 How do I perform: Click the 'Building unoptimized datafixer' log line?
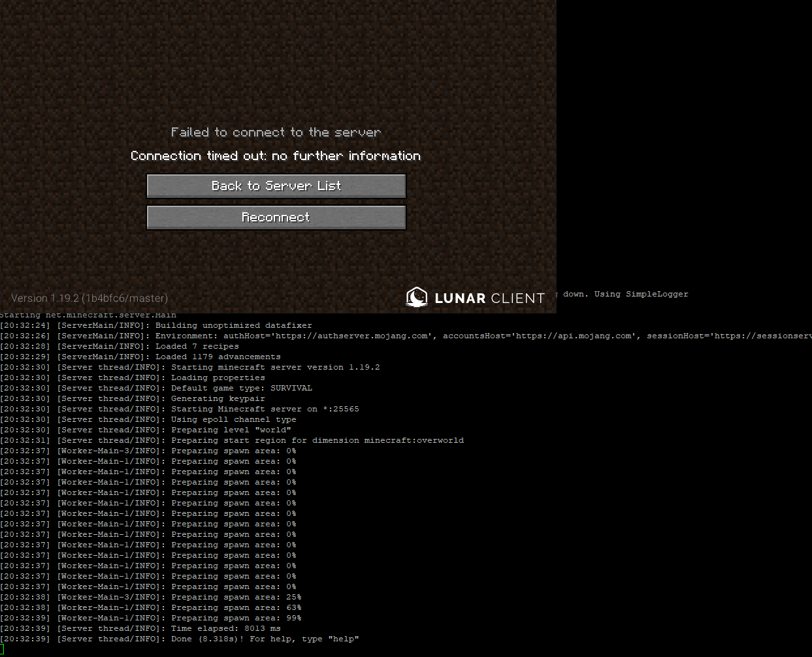pos(233,325)
